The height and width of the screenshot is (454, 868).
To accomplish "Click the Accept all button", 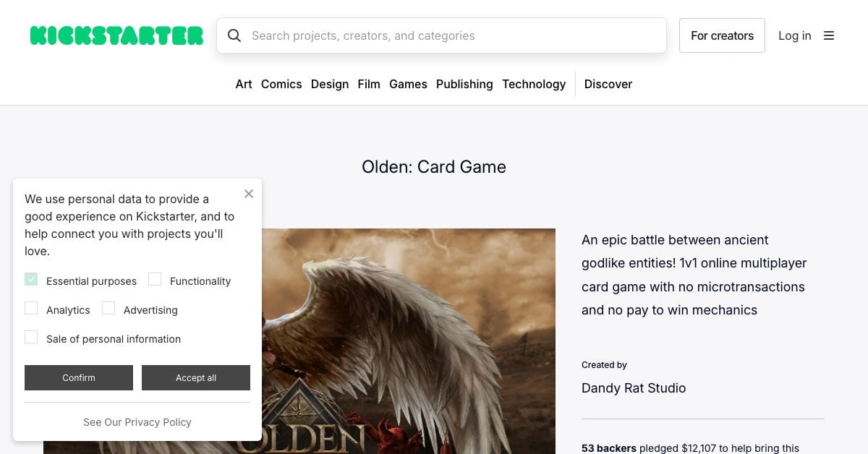I will [x=196, y=377].
